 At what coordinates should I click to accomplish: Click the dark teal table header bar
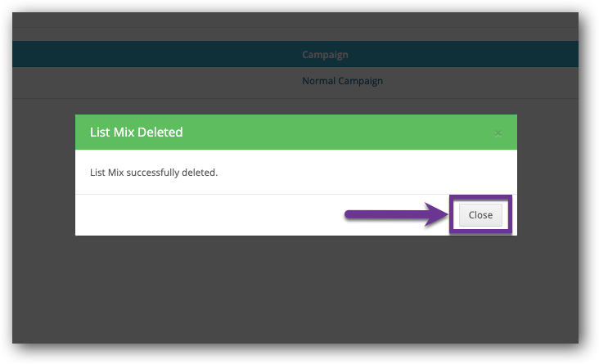[x=295, y=54]
